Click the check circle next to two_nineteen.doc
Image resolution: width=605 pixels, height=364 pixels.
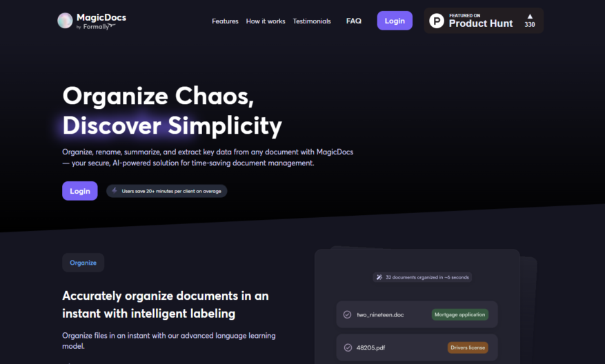347,314
